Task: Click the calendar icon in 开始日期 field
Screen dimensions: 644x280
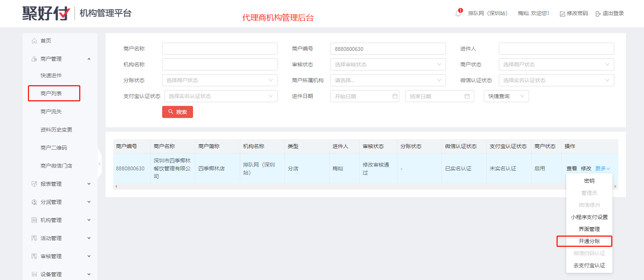Action: click(x=395, y=96)
